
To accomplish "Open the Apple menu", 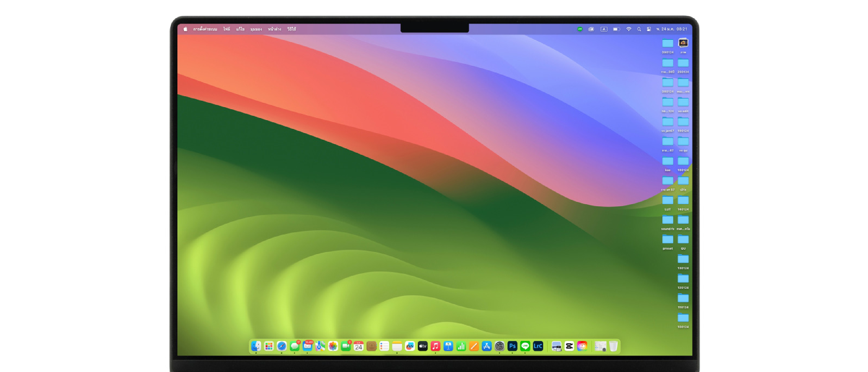I will [x=185, y=29].
